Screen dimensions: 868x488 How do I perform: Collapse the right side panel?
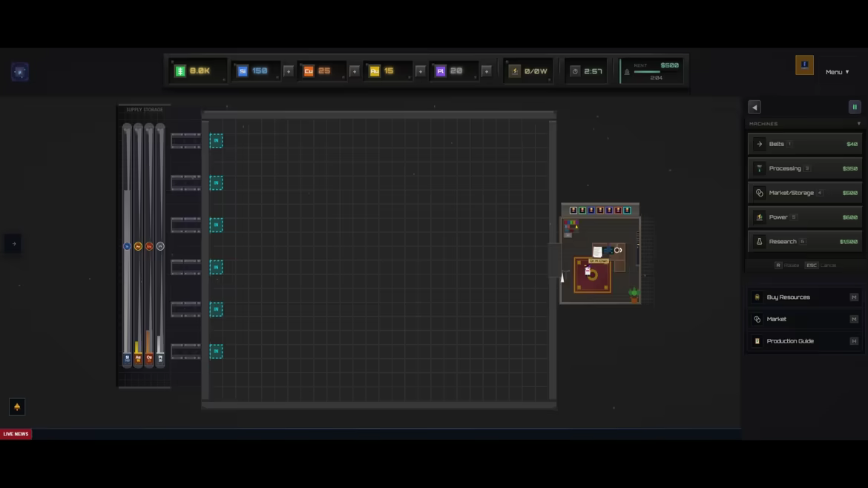754,108
